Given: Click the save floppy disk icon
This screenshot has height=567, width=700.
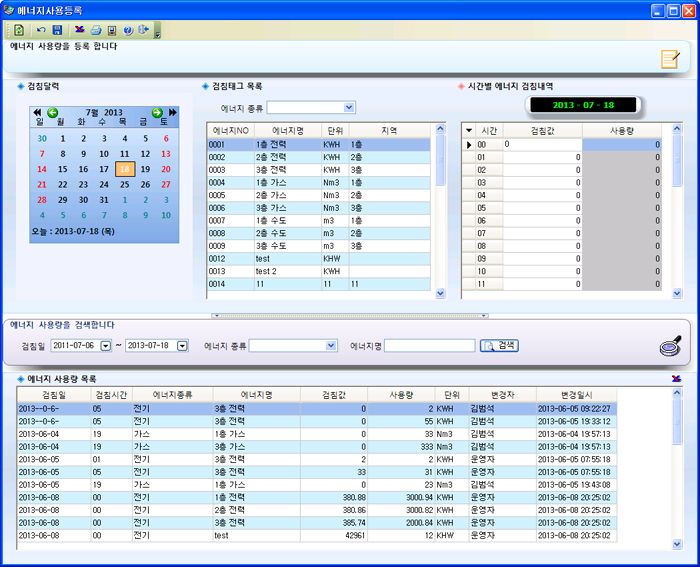Looking at the screenshot, I should (57, 30).
